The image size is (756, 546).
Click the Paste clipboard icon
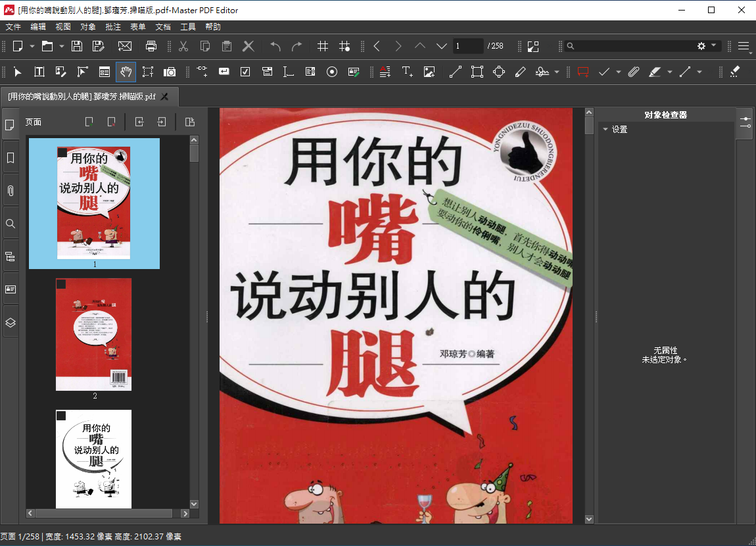[x=227, y=46]
